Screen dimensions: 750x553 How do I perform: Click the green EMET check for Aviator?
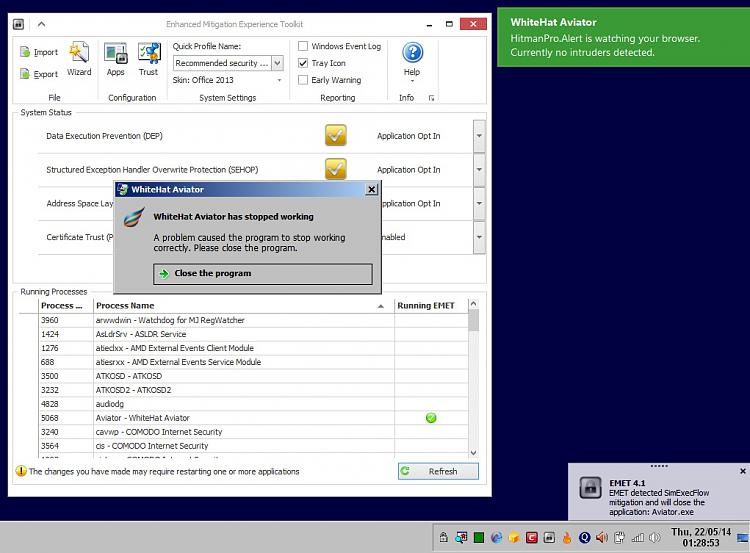431,418
